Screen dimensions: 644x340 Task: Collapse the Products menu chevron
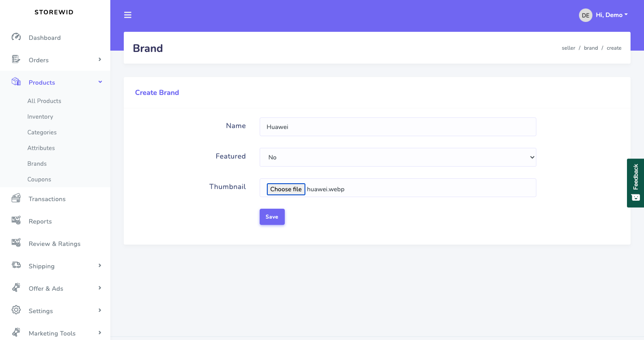(100, 82)
